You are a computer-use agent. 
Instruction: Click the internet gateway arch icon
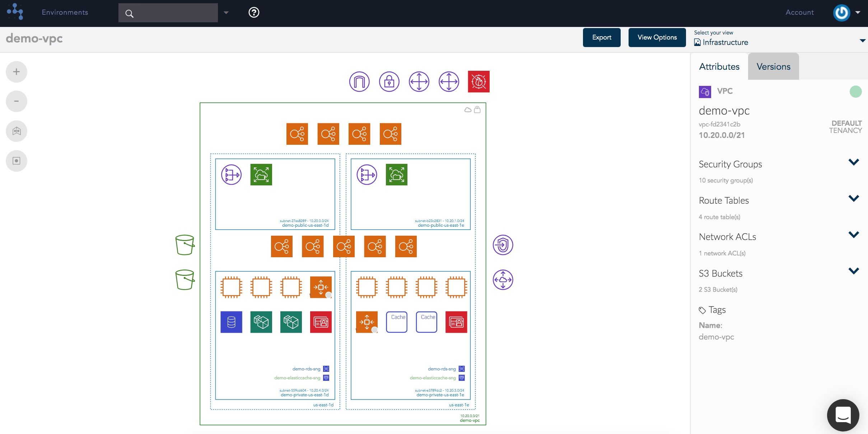tap(359, 82)
